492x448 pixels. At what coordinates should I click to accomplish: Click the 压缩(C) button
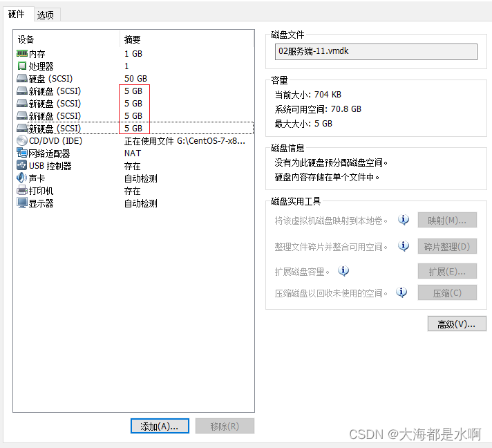(x=447, y=293)
